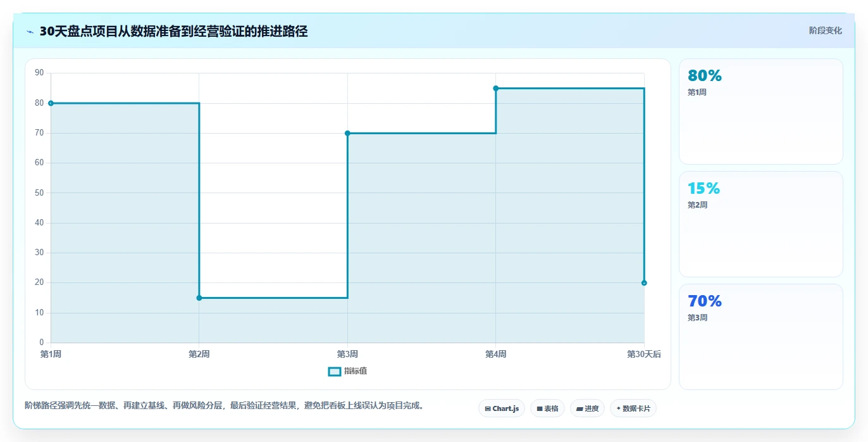Click the 80% value text
Viewport: 868px width, 442px height.
point(704,75)
